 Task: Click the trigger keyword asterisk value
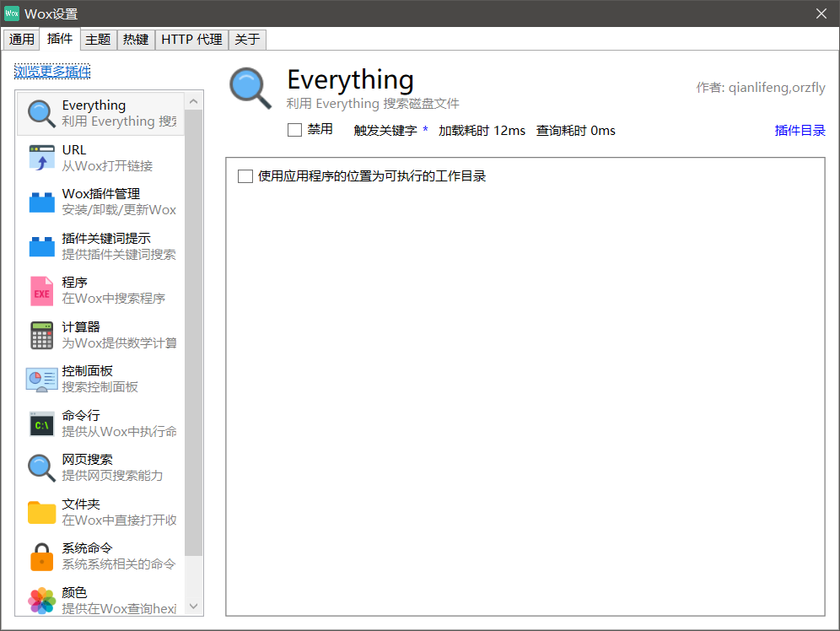[425, 129]
